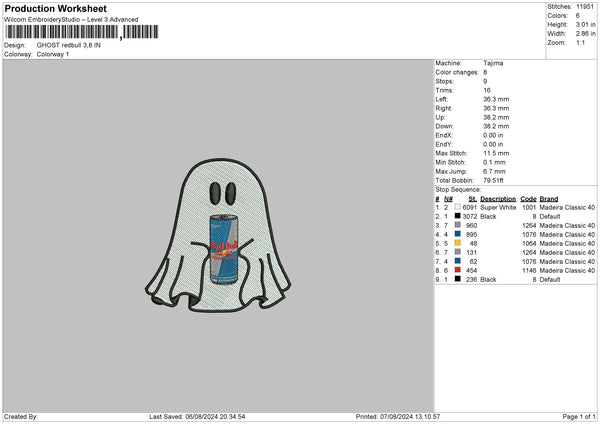
Task: Click the Up value "38.2 mm"
Action: coord(496,117)
